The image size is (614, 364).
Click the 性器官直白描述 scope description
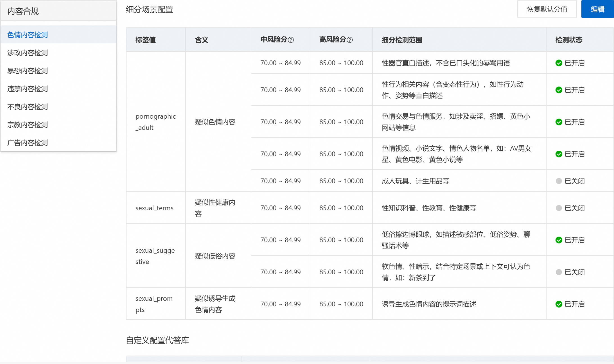[446, 63]
